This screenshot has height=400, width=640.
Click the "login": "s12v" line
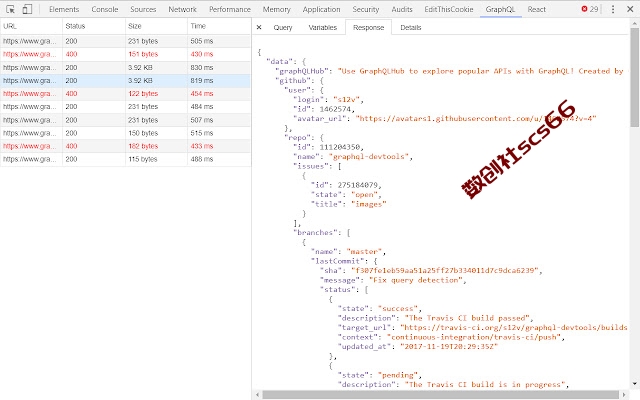pyautogui.click(x=328, y=100)
